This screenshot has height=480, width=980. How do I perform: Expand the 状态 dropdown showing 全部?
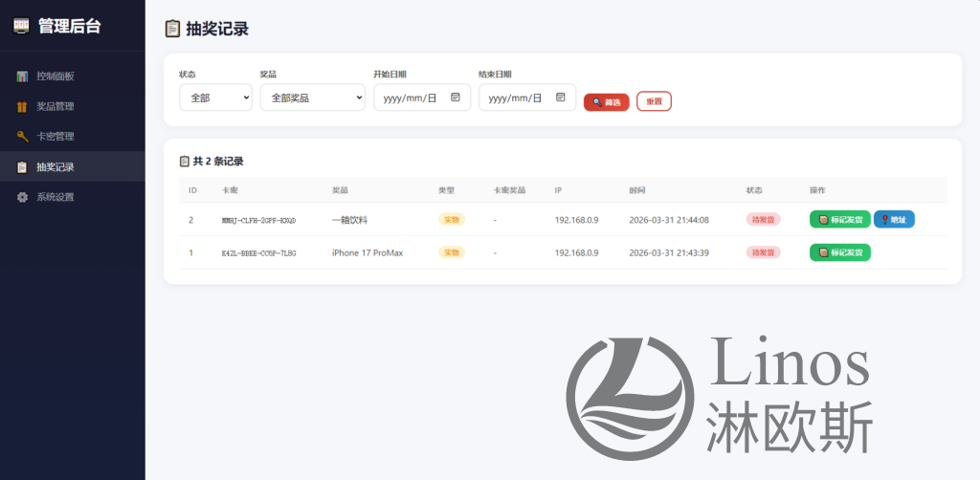point(215,98)
